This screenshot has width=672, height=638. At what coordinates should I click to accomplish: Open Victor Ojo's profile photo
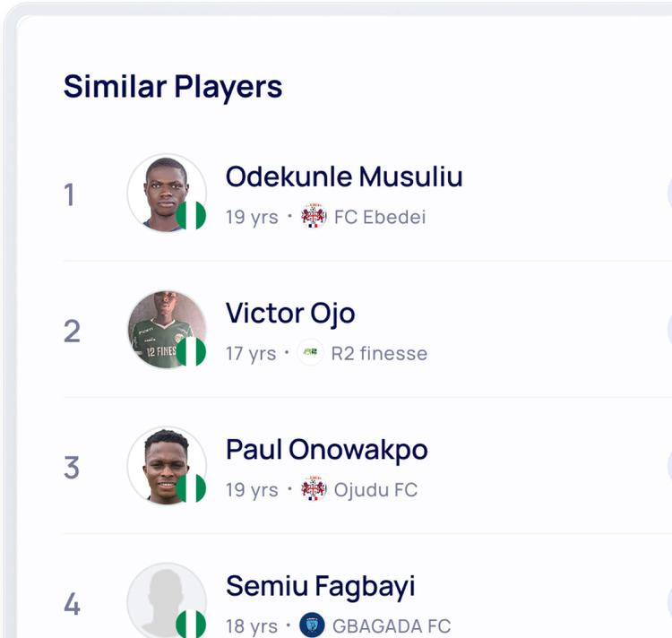(x=164, y=327)
